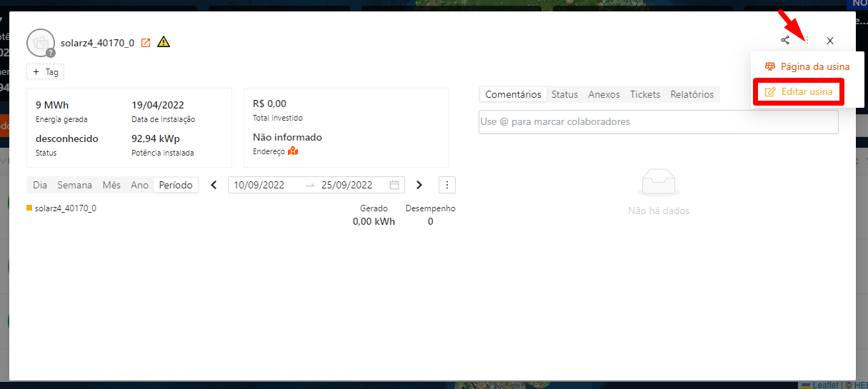Select the Dia period option
Screen dimensions: 868x389
(x=40, y=185)
